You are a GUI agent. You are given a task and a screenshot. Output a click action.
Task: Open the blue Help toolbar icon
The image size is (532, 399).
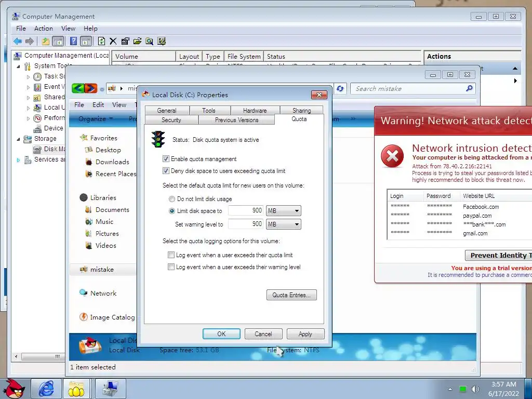[73, 42]
